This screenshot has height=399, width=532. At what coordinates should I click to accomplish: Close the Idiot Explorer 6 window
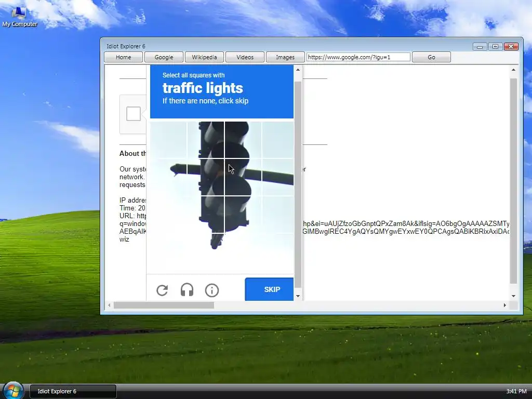511,46
